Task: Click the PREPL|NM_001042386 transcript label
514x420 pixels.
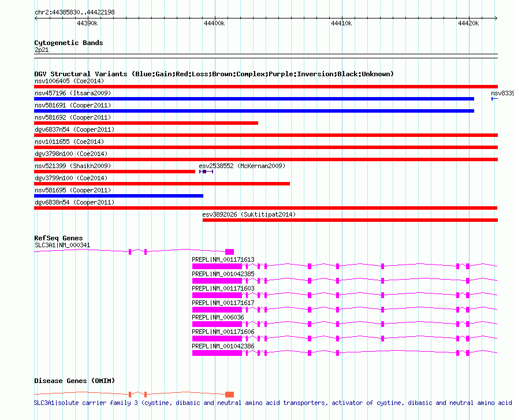Action: (224, 346)
